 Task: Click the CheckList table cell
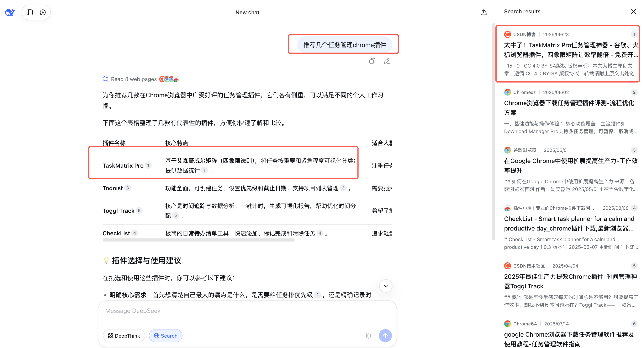coord(116,233)
